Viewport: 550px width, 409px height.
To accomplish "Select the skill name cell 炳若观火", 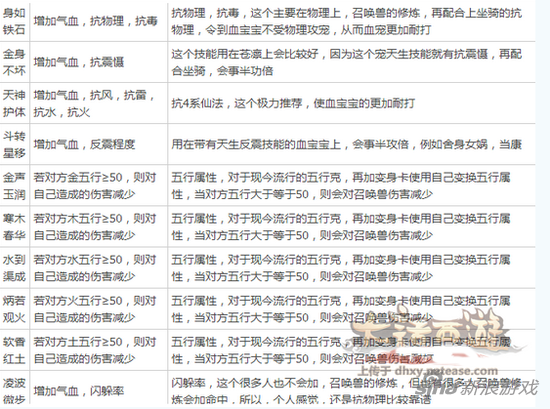I will [14, 309].
